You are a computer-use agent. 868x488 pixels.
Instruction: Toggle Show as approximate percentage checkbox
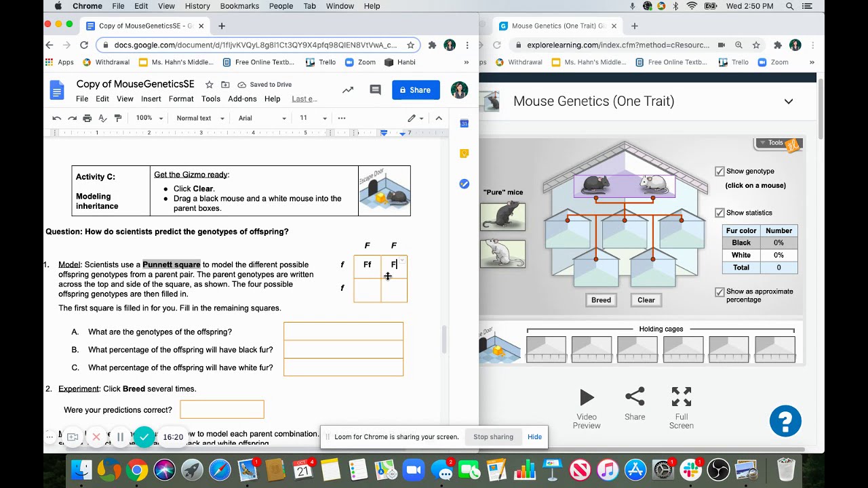click(719, 292)
